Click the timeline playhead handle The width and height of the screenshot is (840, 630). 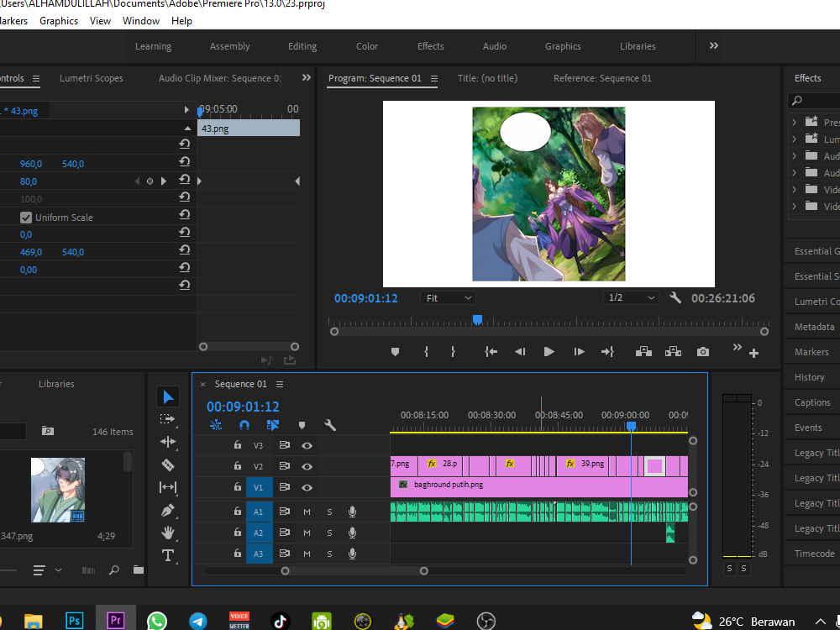631,426
